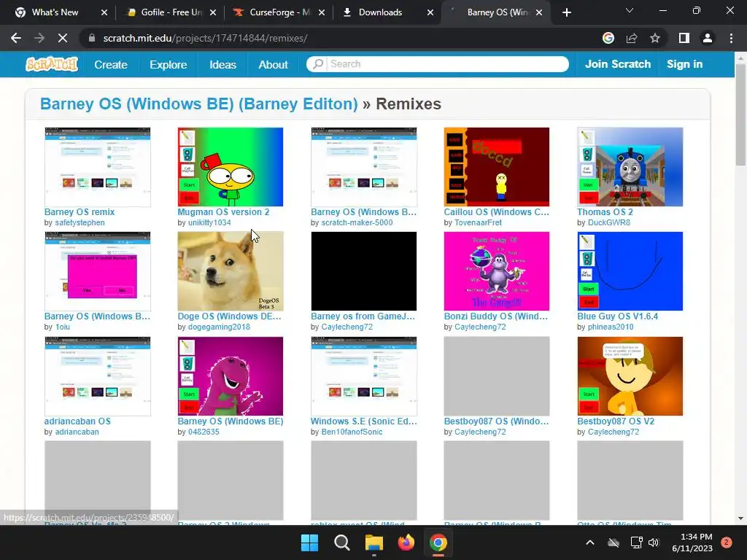The image size is (747, 560).
Task: Switch to the Downloads tab
Action: coord(380,12)
